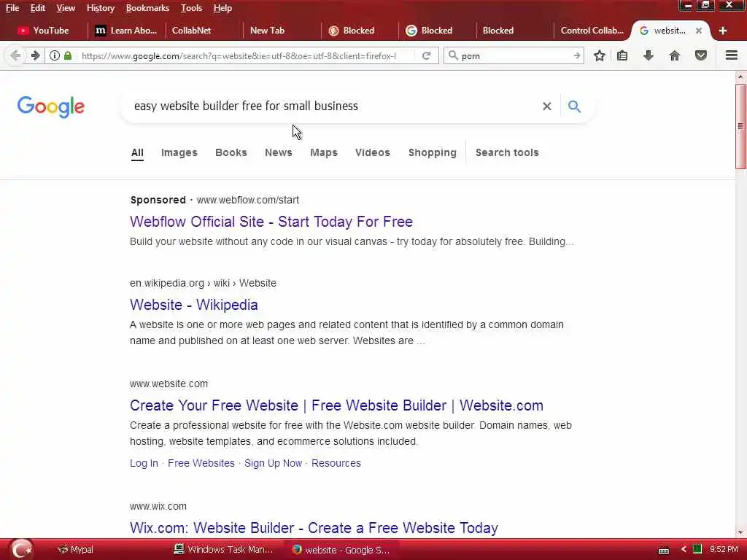Click the Pocket icon in toolbar
Viewport: 747px width, 560px height.
(x=701, y=55)
